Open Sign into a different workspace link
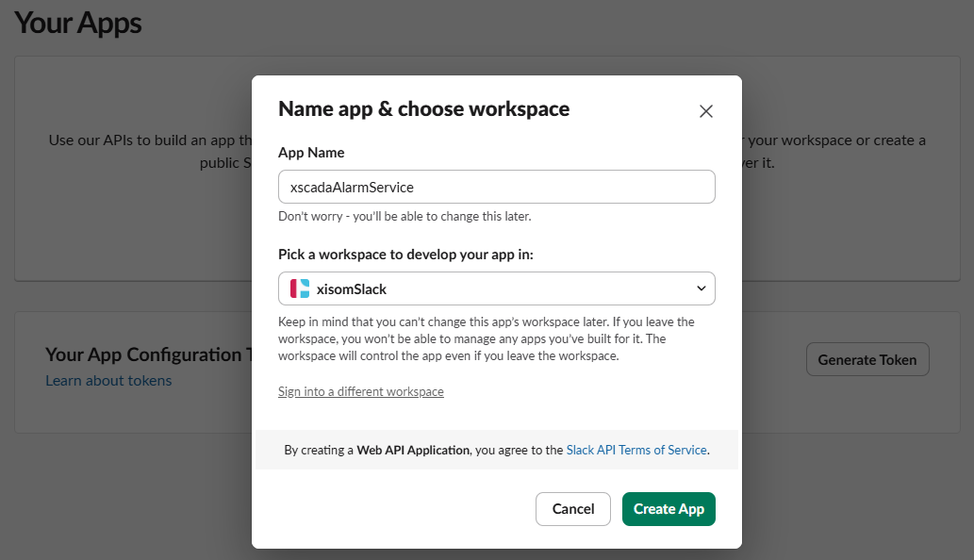This screenshot has width=974, height=560. pos(361,392)
